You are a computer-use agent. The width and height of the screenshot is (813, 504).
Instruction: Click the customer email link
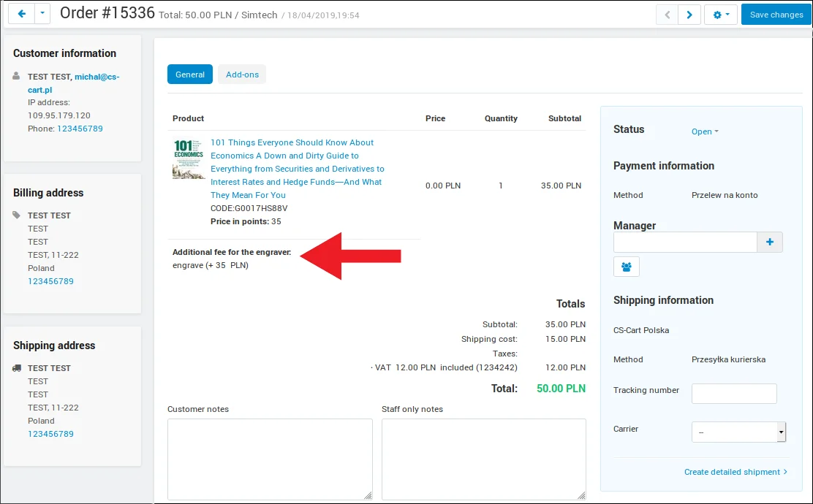(97, 77)
